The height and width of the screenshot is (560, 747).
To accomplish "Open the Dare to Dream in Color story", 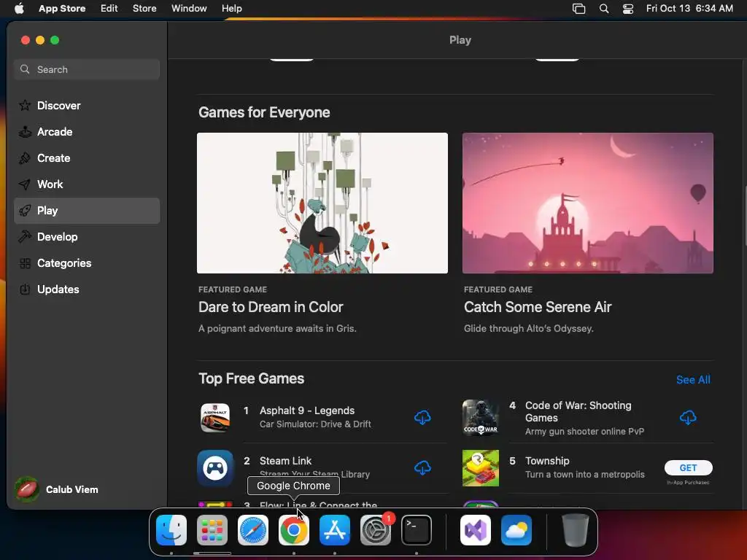I will pos(271,307).
